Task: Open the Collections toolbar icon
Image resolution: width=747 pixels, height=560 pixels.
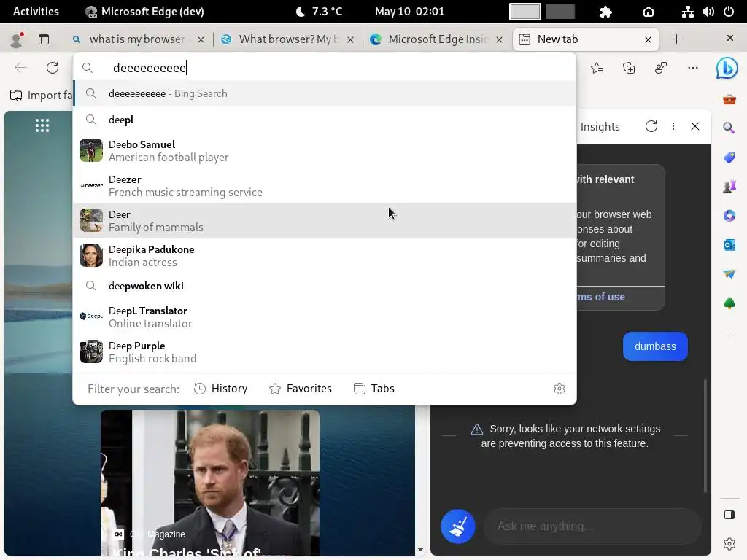Action: [629, 68]
